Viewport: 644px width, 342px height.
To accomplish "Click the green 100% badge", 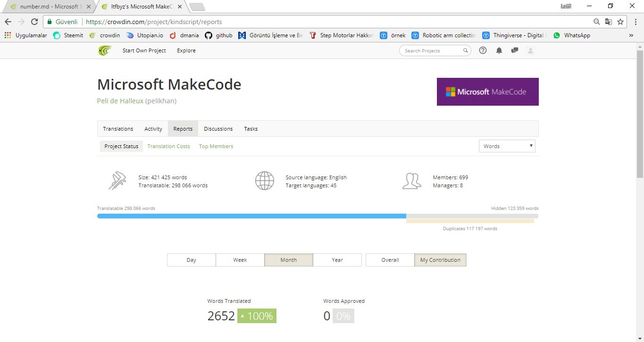I will tap(257, 316).
